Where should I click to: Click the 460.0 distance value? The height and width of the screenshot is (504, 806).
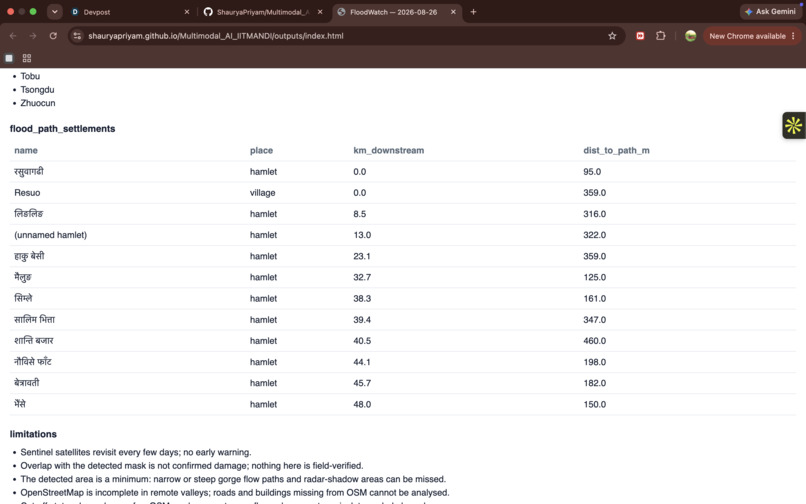click(594, 341)
